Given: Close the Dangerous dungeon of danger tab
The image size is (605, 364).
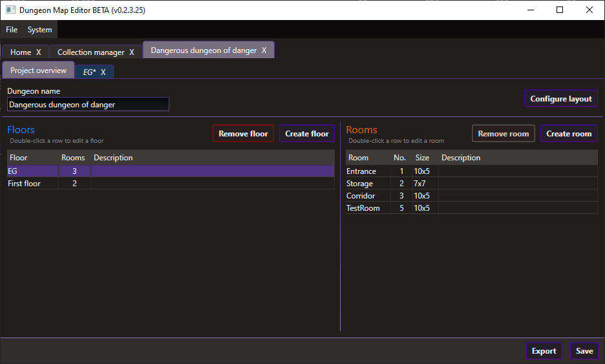Looking at the screenshot, I should pos(264,50).
